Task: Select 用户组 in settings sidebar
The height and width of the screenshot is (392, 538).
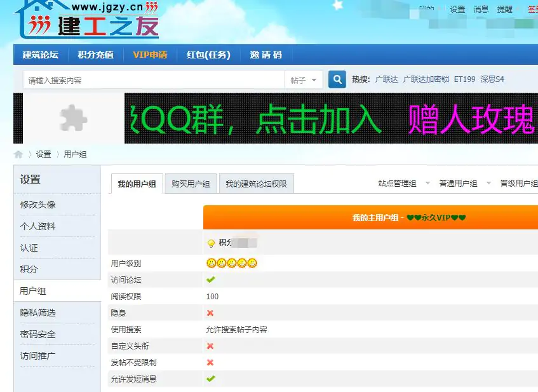Action: [57, 291]
